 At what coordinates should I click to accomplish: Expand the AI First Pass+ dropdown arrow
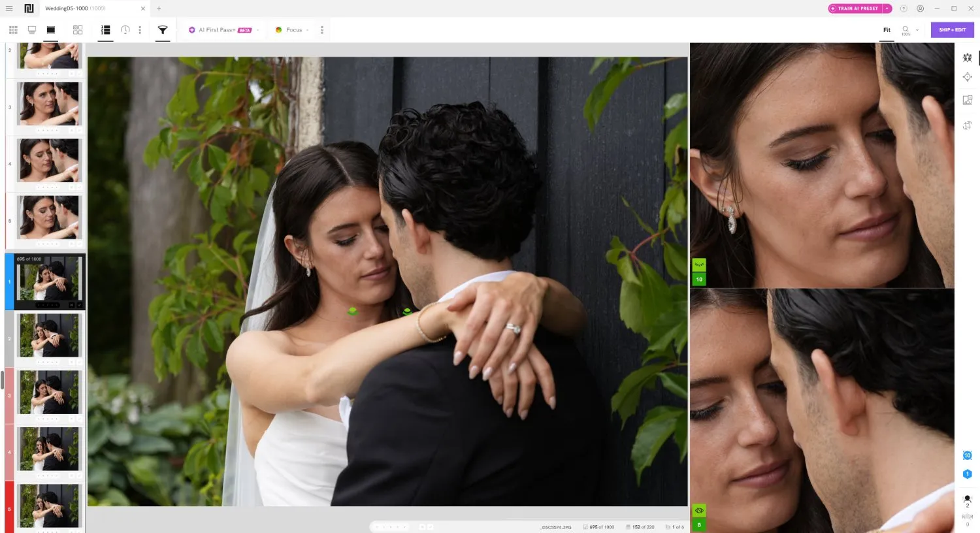(x=257, y=29)
